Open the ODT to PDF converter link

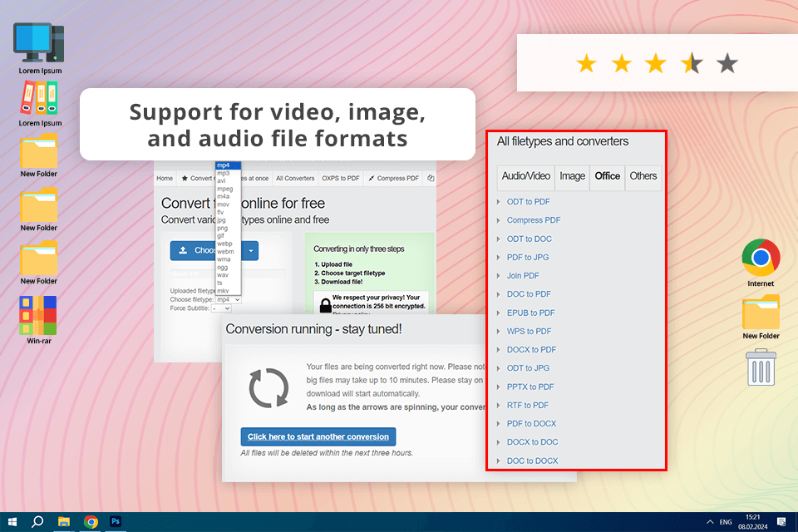click(528, 202)
